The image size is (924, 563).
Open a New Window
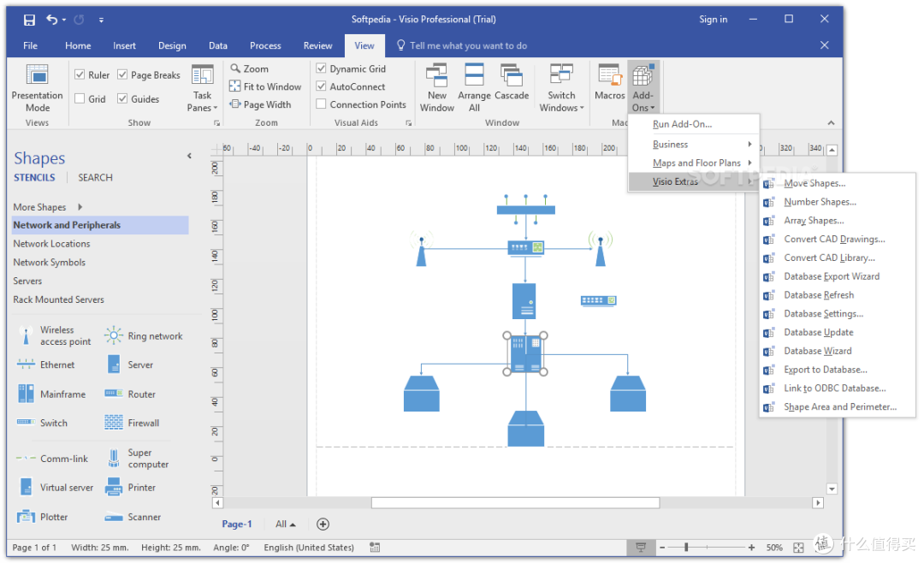point(436,88)
